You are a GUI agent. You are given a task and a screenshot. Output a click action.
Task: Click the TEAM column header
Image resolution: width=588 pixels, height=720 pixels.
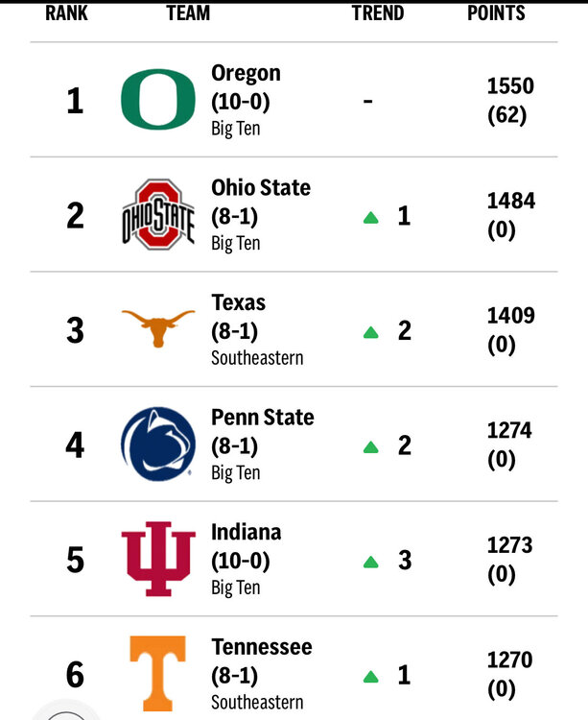coord(188,13)
